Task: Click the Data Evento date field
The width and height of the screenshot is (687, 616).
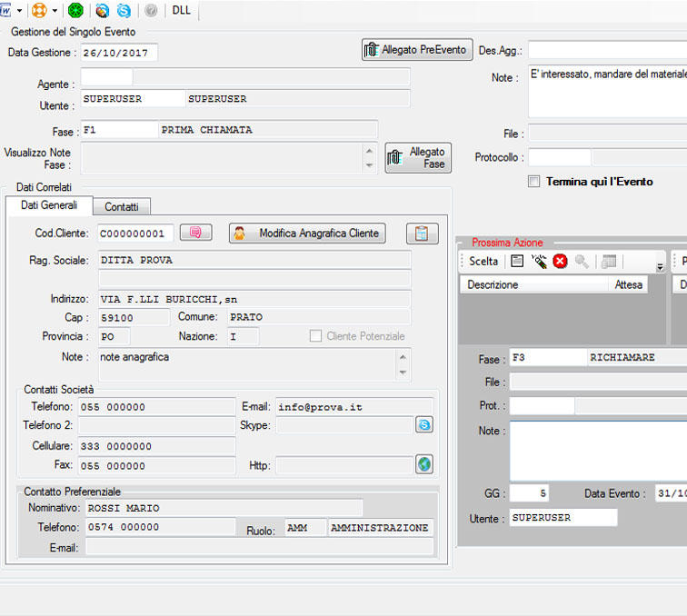Action: point(671,493)
